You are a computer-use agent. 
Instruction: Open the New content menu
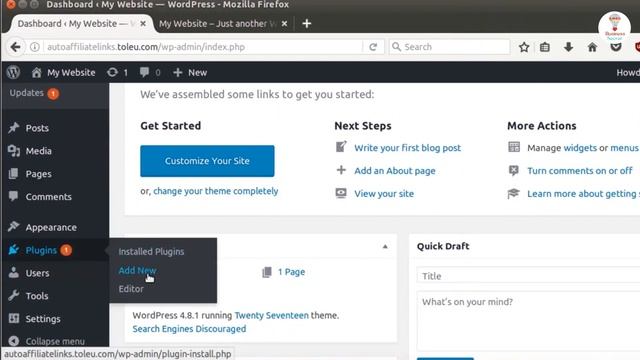(x=190, y=72)
